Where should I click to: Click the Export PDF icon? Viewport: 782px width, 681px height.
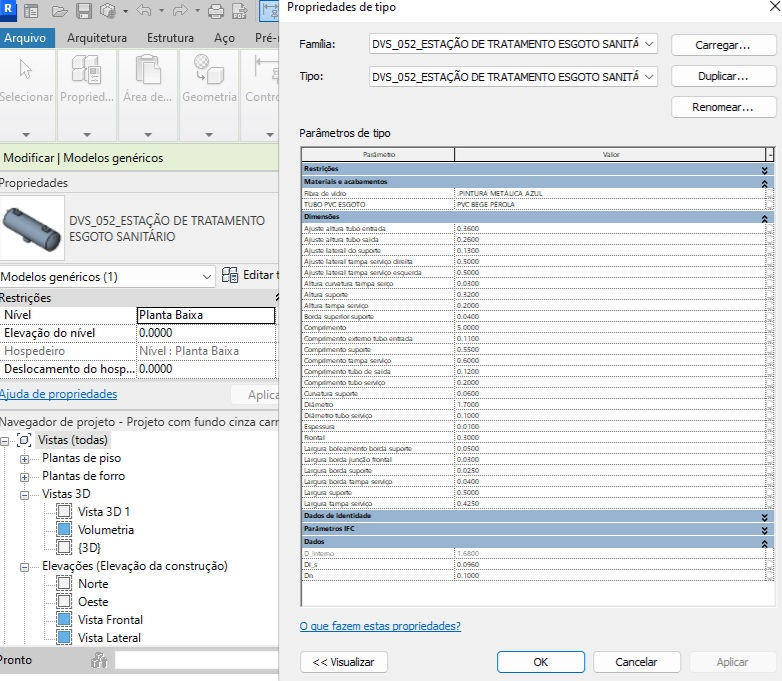click(x=240, y=11)
